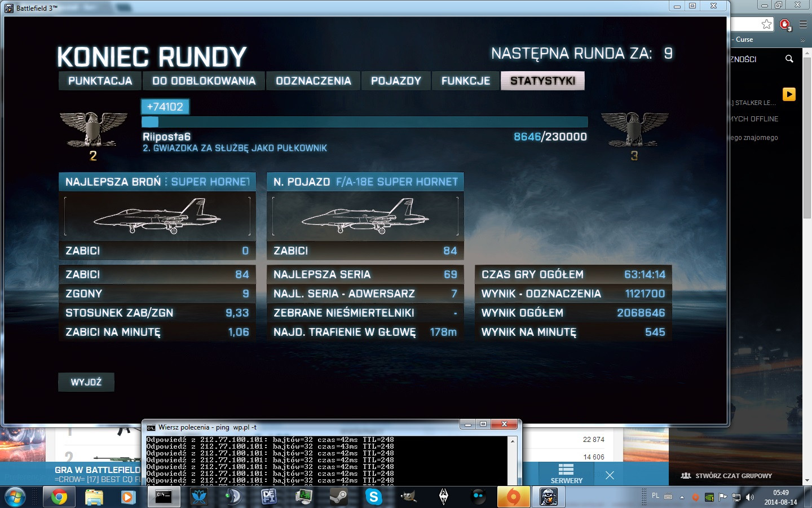
Task: Open the Punktacja tab
Action: (100, 81)
